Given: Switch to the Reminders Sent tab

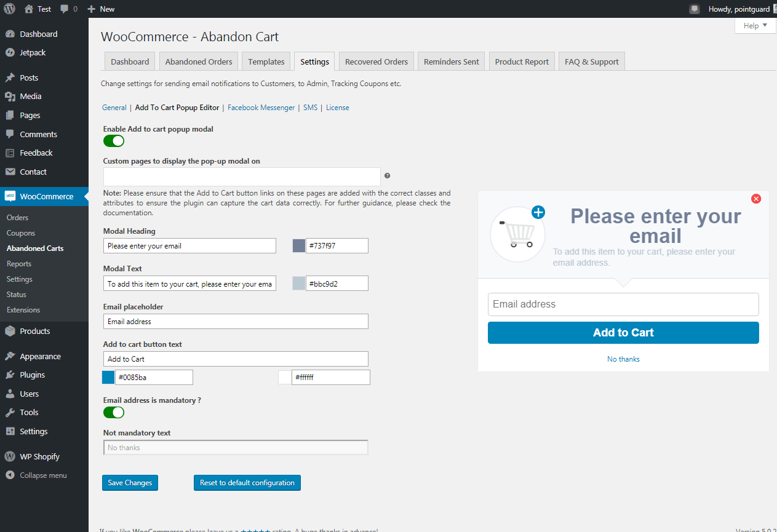Looking at the screenshot, I should (x=452, y=62).
